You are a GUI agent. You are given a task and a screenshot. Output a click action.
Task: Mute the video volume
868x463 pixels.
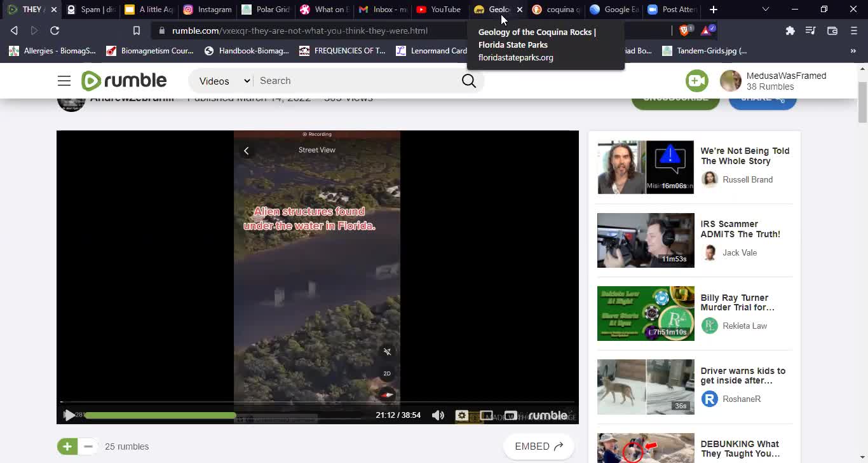tap(438, 415)
